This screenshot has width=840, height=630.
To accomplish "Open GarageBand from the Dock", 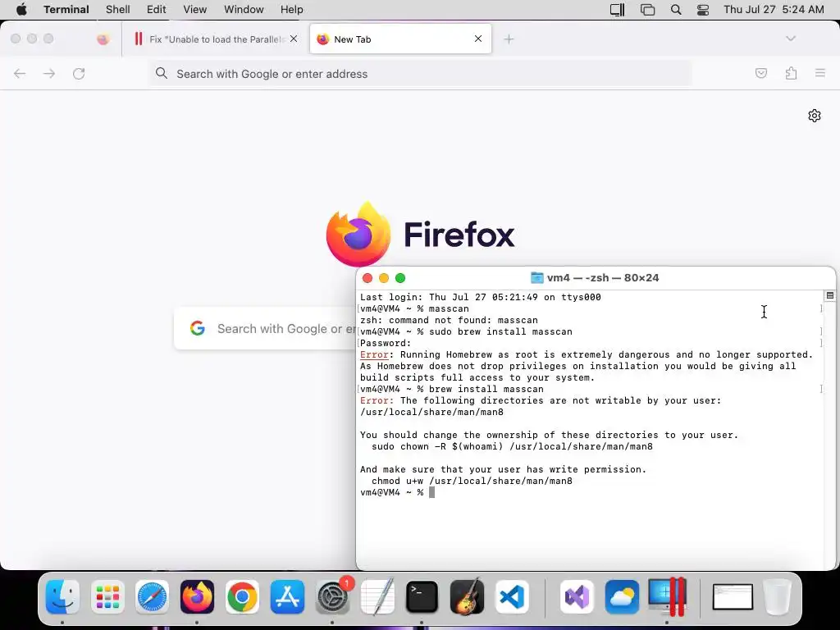I will [x=467, y=597].
